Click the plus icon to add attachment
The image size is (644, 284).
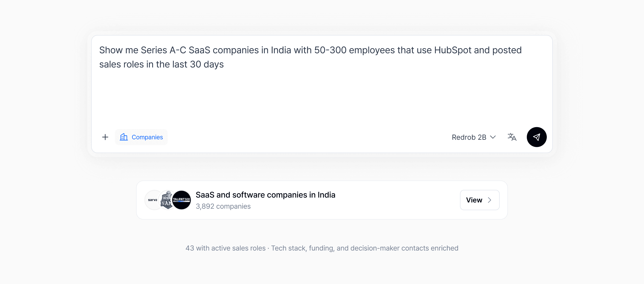click(x=105, y=137)
